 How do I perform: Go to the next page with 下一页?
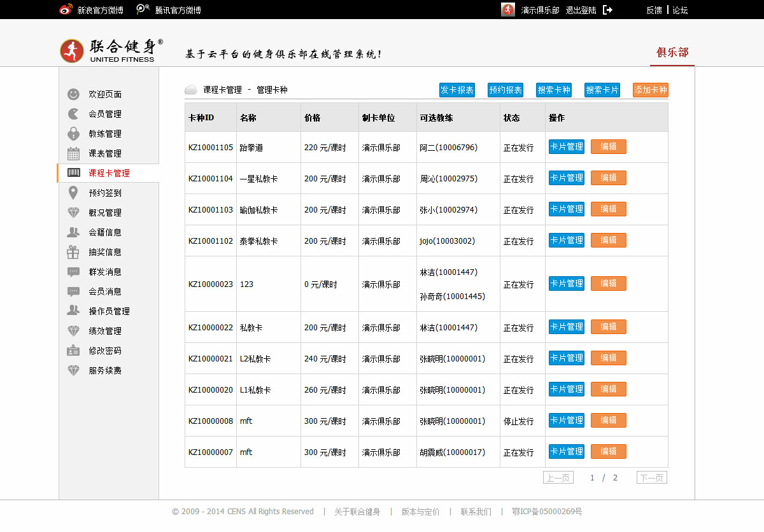pos(652,478)
